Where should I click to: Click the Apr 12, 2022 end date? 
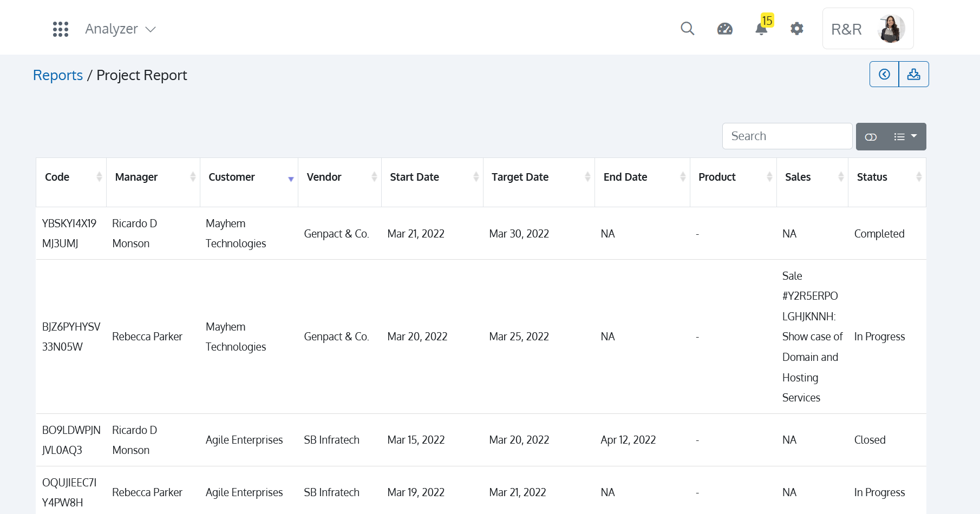[x=628, y=440]
